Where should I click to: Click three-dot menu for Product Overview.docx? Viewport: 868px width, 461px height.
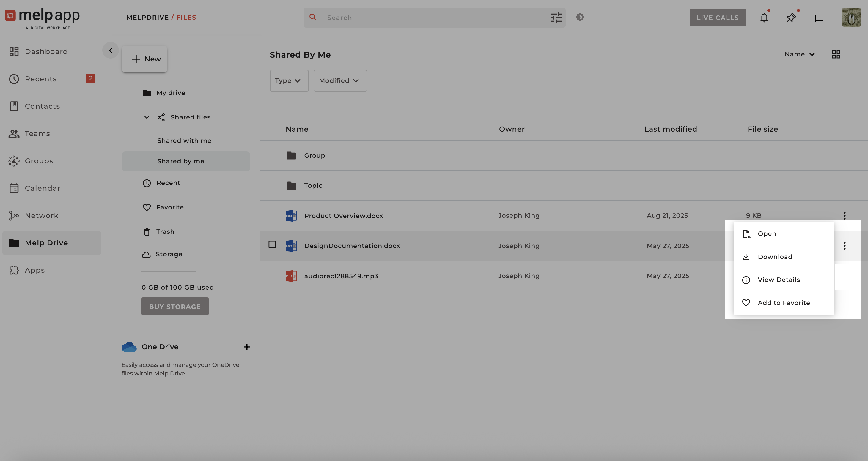click(845, 216)
